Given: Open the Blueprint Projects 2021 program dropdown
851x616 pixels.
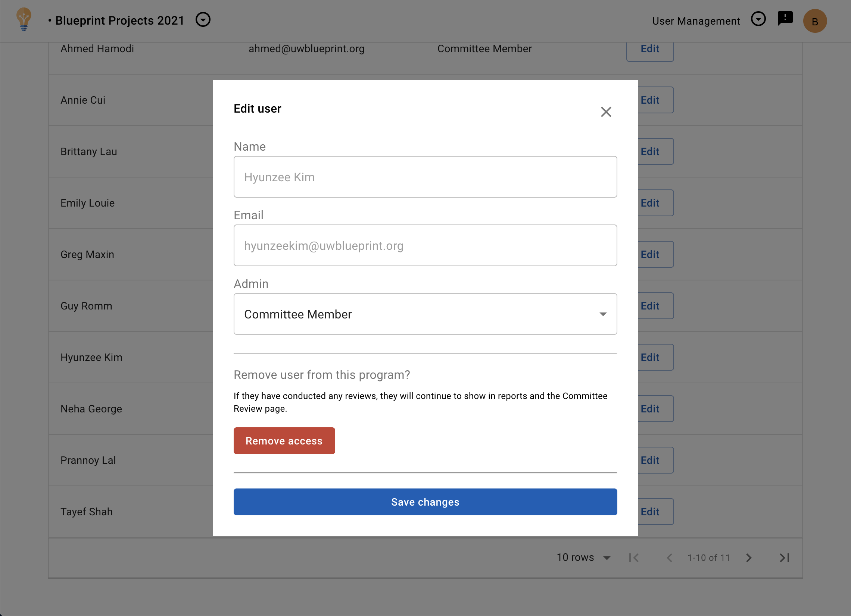Looking at the screenshot, I should (x=203, y=19).
